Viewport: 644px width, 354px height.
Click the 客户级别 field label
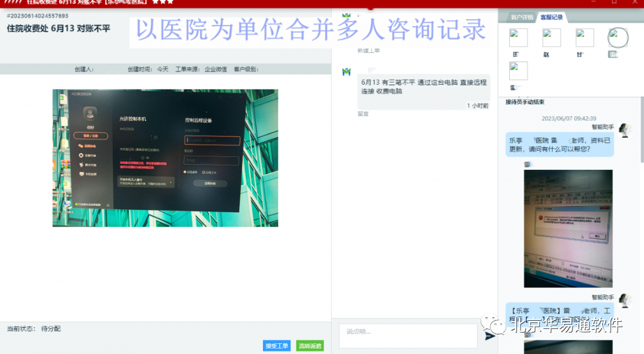click(x=246, y=69)
